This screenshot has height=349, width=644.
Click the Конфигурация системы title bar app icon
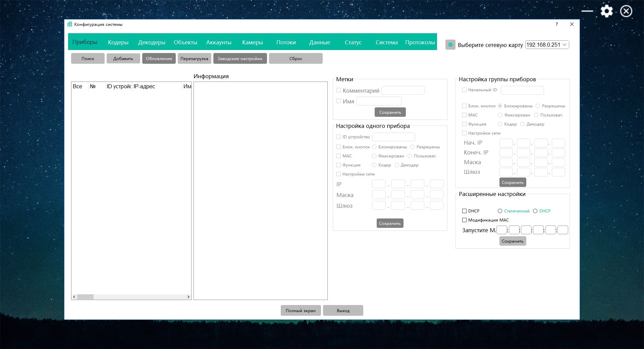click(70, 24)
